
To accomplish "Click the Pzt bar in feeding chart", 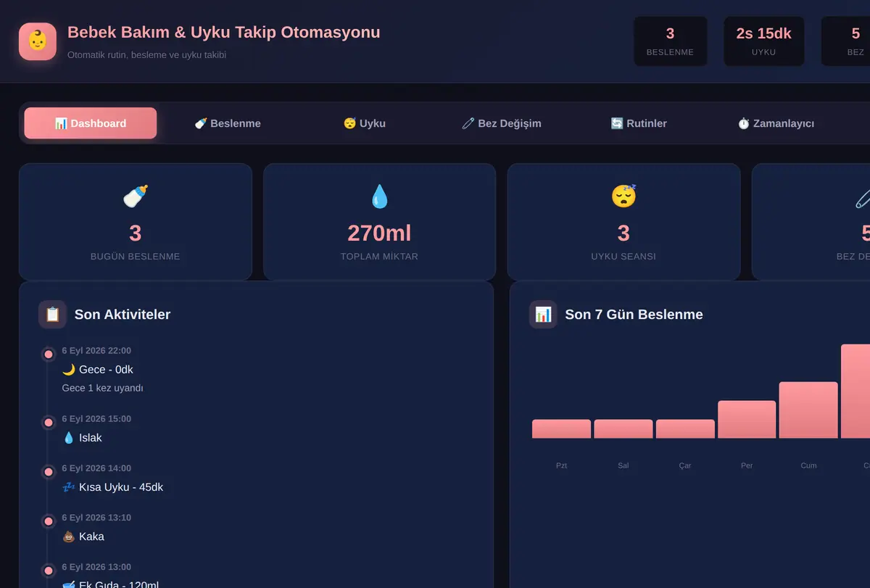I will (561, 429).
